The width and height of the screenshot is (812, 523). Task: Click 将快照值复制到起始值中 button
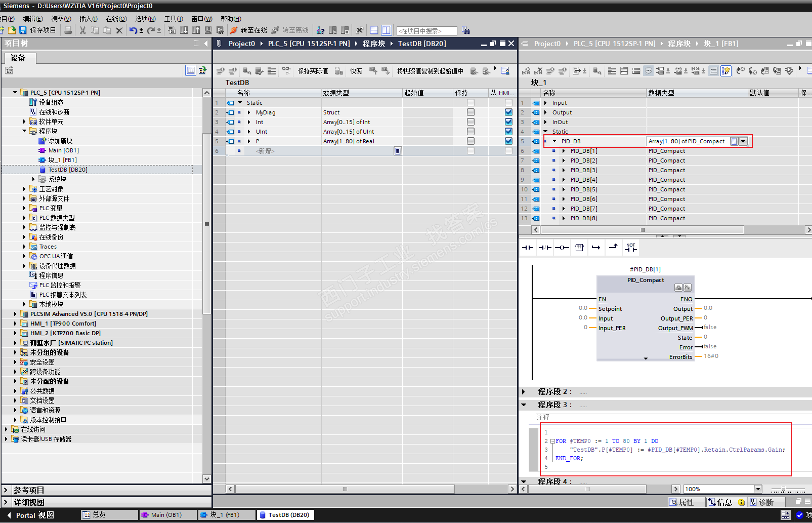point(430,71)
